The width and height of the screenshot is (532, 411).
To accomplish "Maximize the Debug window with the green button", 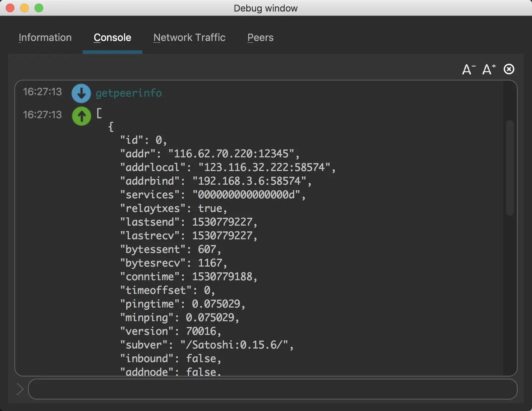I will click(39, 8).
